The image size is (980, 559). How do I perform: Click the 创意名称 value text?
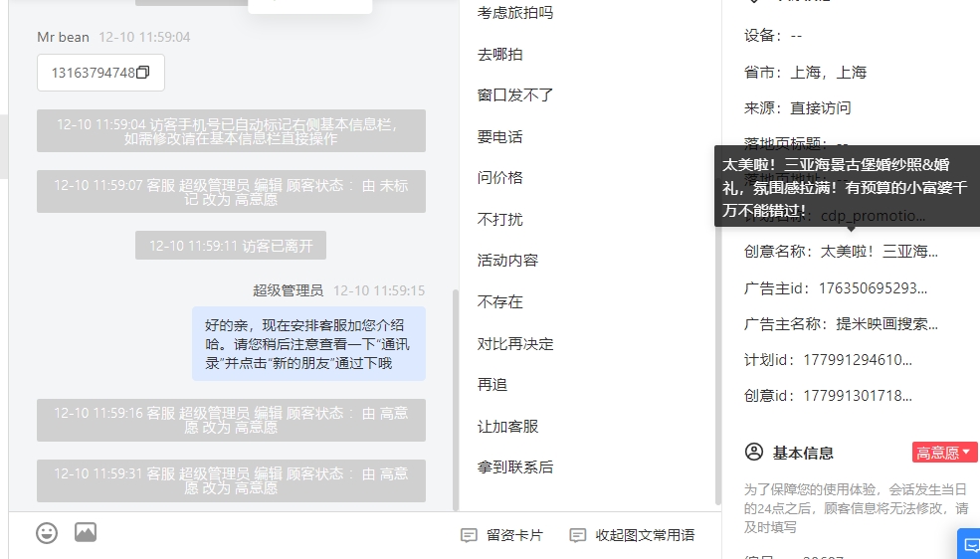click(879, 252)
